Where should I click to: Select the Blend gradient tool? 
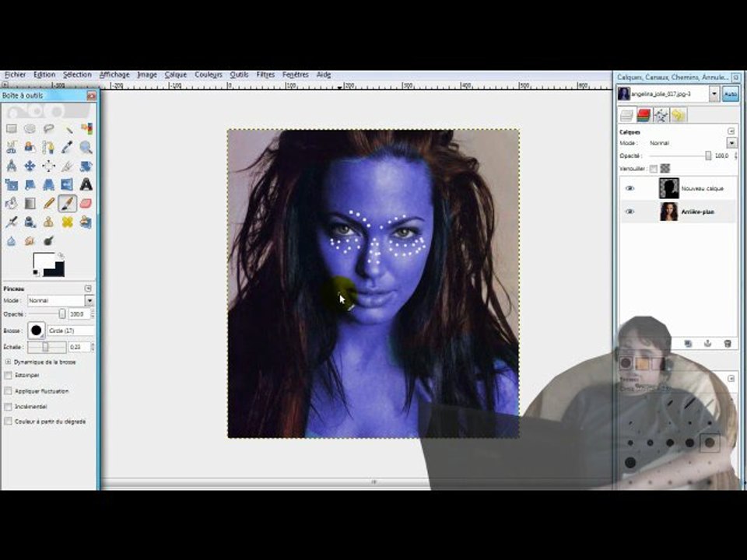30,203
